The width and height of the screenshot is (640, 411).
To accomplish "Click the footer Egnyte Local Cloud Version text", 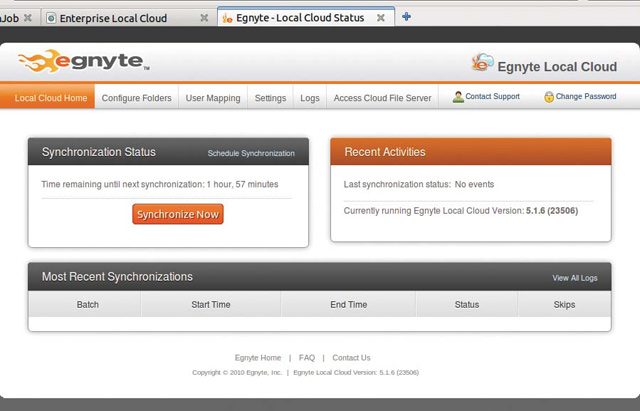I will [x=356, y=372].
